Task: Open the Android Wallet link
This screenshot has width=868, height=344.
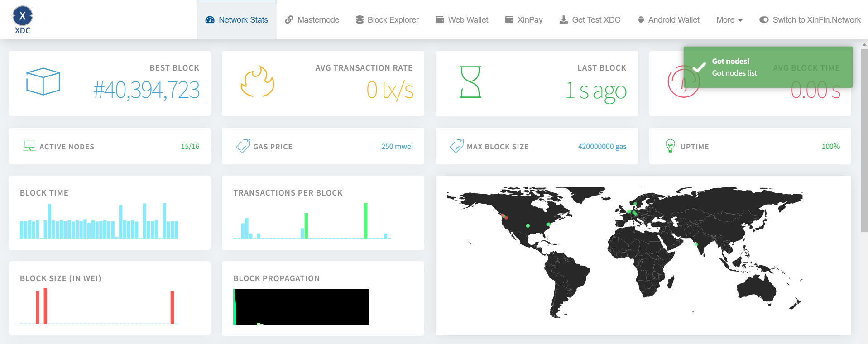Action: [x=668, y=20]
